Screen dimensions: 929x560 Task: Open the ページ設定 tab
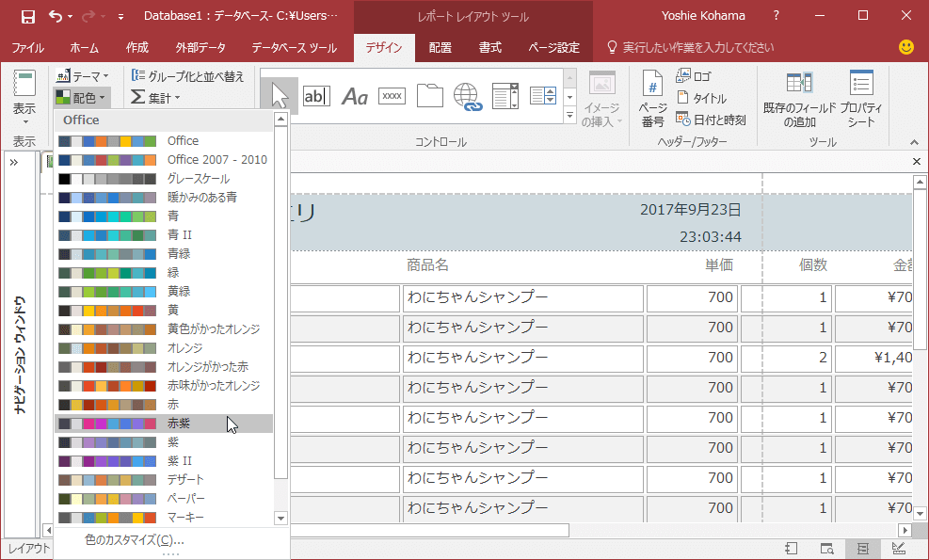click(554, 47)
